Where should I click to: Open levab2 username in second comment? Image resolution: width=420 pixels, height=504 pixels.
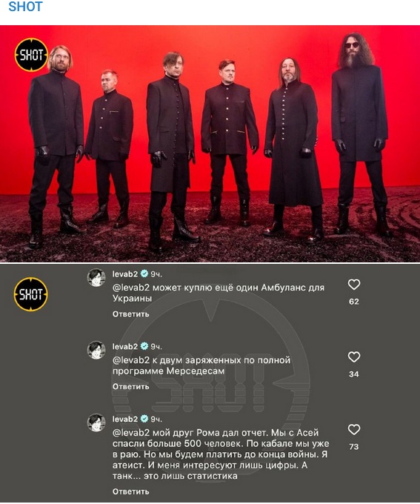pyautogui.click(x=125, y=347)
